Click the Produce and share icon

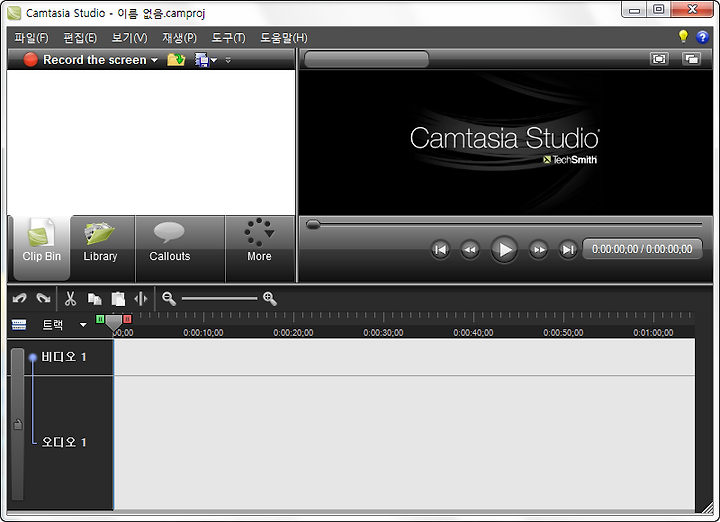(202, 60)
